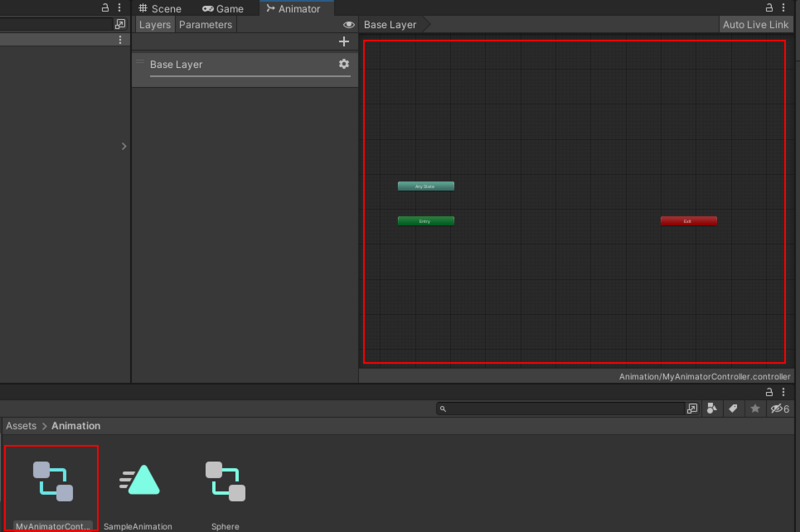Screen dimensions: 800x532
Task: Add a new layer with plus button
Action: [x=344, y=41]
